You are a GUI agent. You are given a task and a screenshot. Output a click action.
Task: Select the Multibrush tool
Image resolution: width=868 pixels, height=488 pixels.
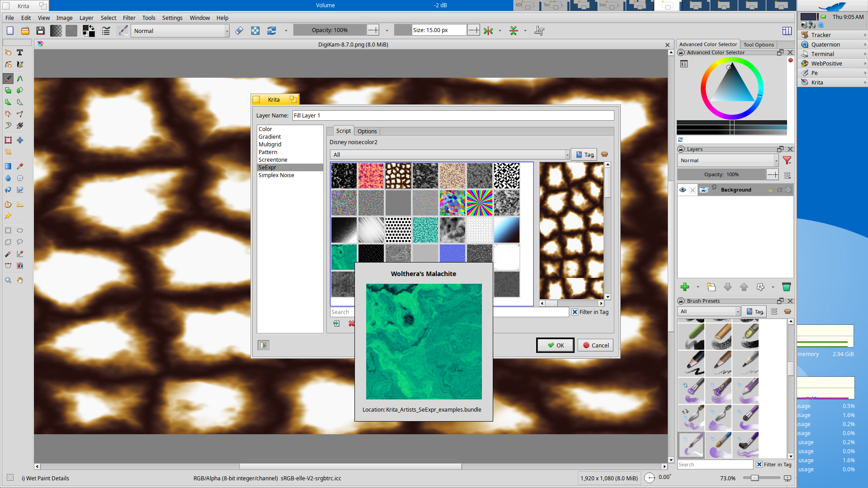coord(20,126)
